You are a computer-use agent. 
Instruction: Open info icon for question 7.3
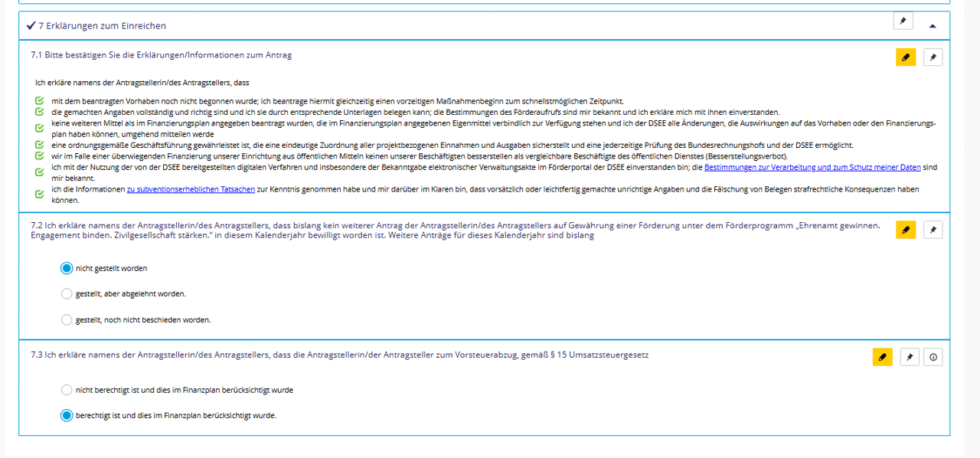[933, 357]
